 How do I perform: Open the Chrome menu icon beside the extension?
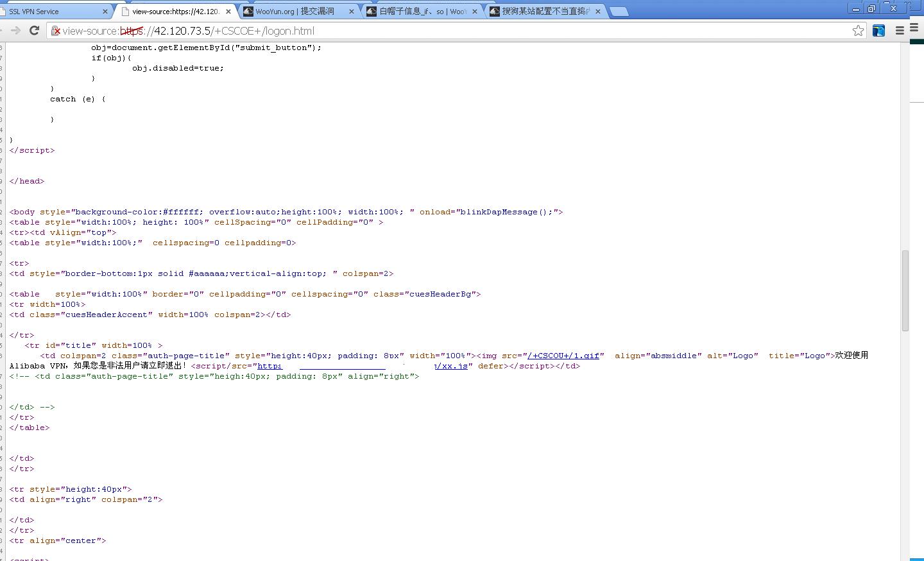900,30
